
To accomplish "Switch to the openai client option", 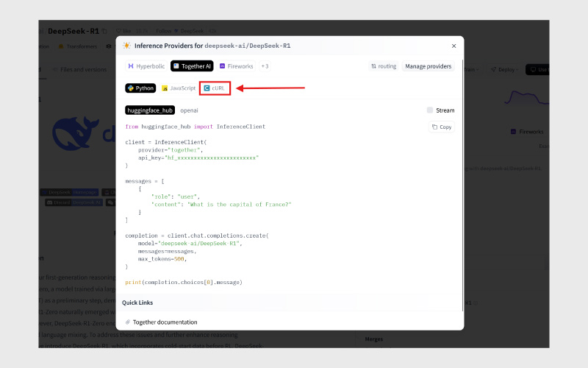I will (x=189, y=110).
